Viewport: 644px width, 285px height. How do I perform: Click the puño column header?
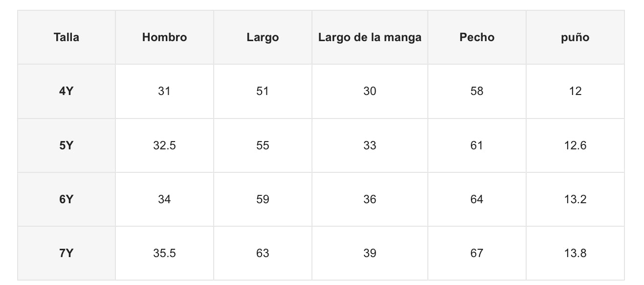pyautogui.click(x=575, y=37)
